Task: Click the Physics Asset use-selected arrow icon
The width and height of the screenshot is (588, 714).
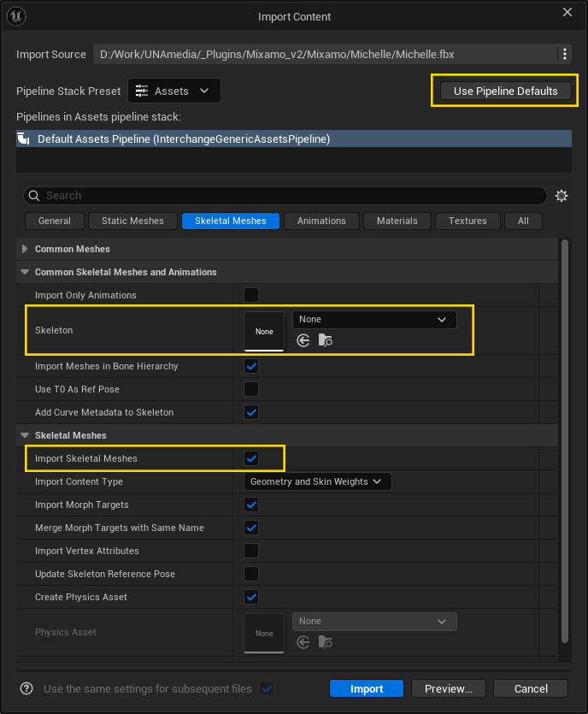Action: [303, 642]
